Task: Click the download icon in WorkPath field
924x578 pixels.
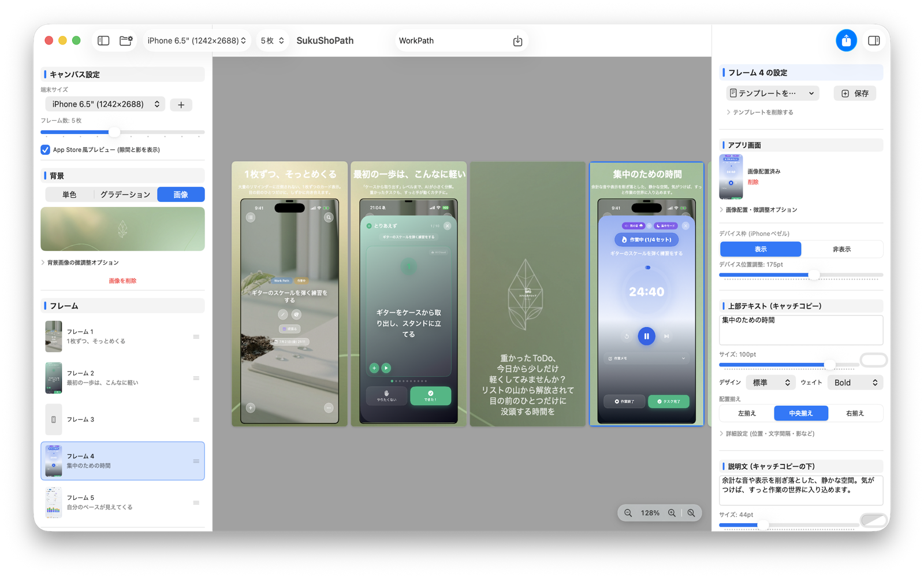Action: pyautogui.click(x=517, y=40)
